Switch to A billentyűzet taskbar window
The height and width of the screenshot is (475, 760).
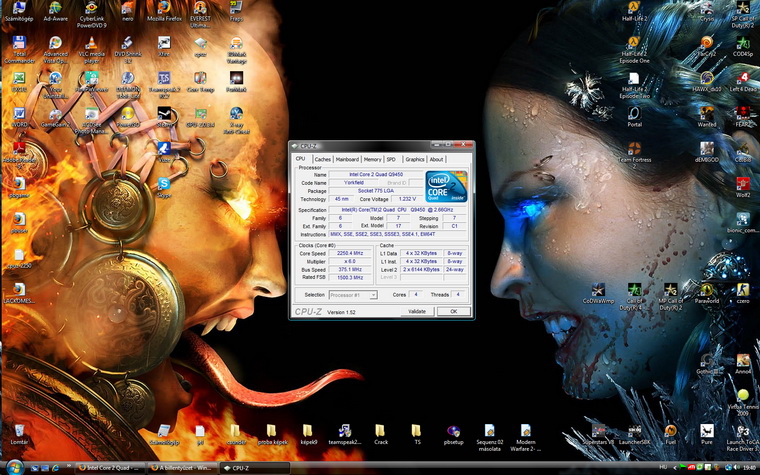pyautogui.click(x=183, y=468)
